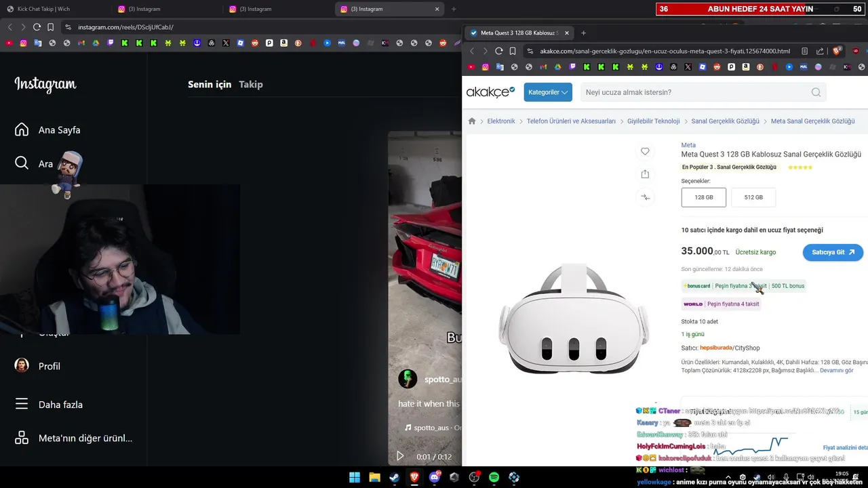Click the Satıcıya Git button
Image resolution: width=868 pixels, height=488 pixels.
click(833, 252)
